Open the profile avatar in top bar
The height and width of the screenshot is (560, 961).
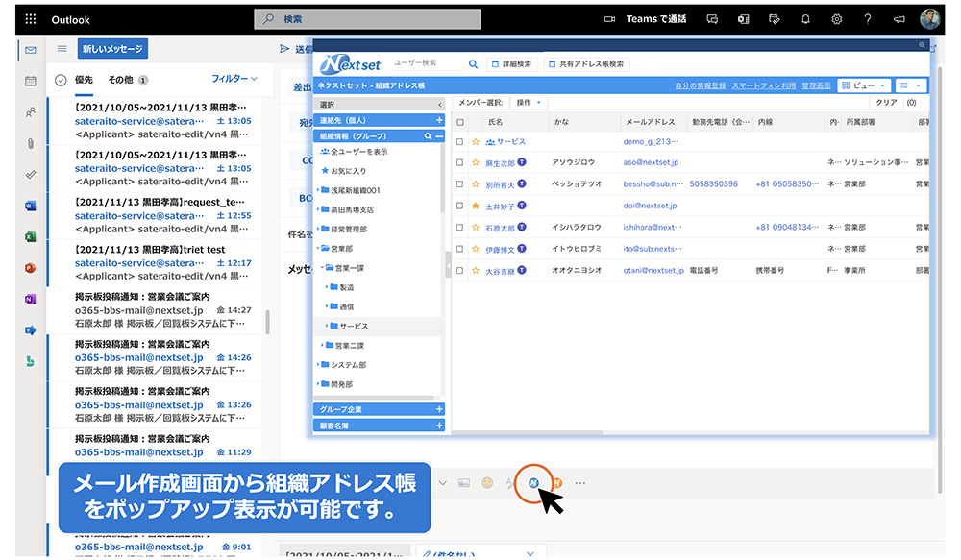pos(929,19)
